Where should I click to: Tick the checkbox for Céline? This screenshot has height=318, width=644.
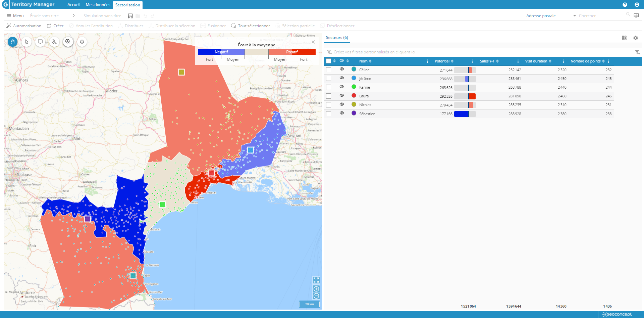point(328,70)
